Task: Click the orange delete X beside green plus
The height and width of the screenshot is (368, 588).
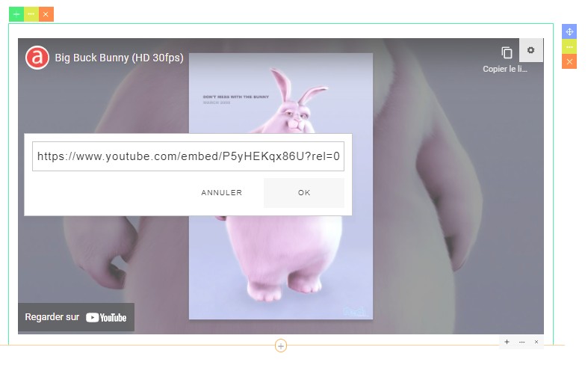Action: 46,14
